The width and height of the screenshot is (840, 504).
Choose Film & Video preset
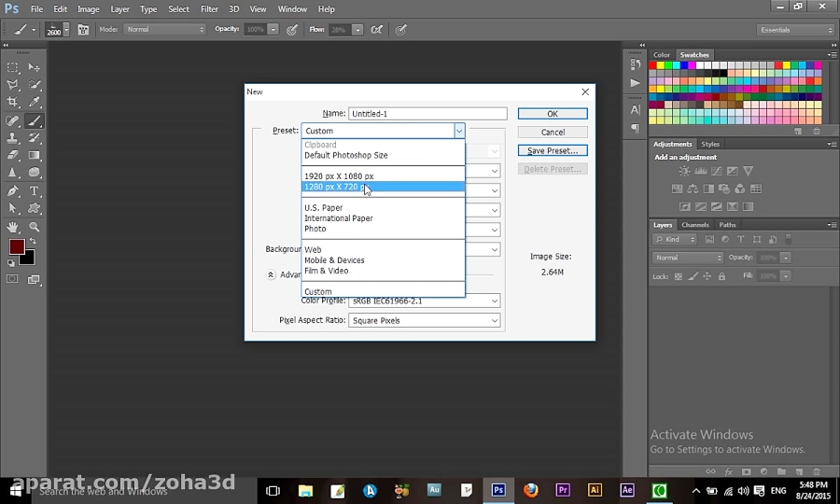pyautogui.click(x=327, y=271)
